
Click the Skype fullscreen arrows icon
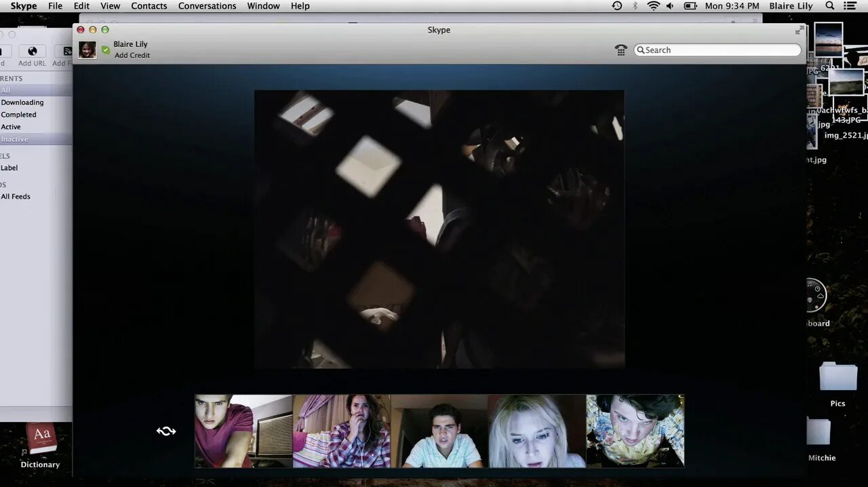(x=800, y=31)
